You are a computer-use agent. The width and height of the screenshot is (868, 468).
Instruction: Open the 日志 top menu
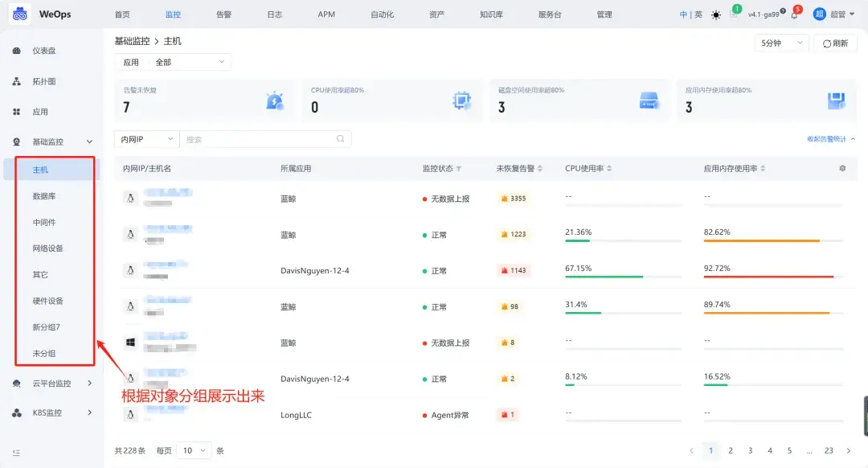point(275,14)
